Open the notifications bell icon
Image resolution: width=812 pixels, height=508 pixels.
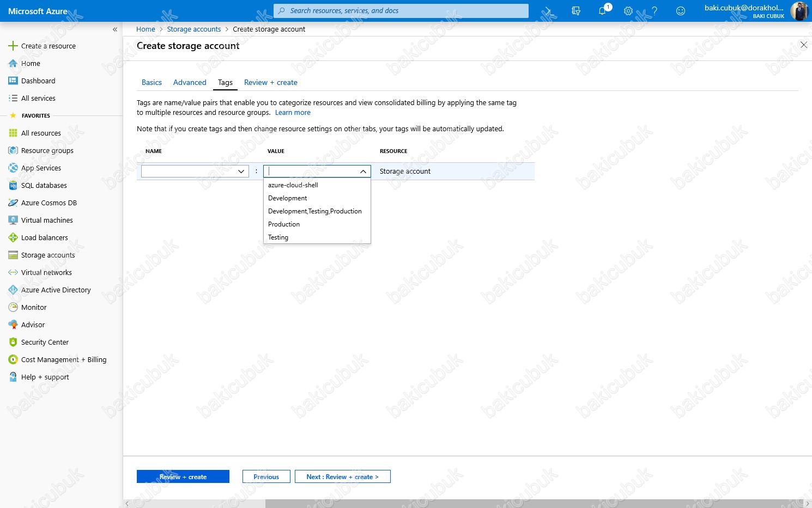[602, 11]
